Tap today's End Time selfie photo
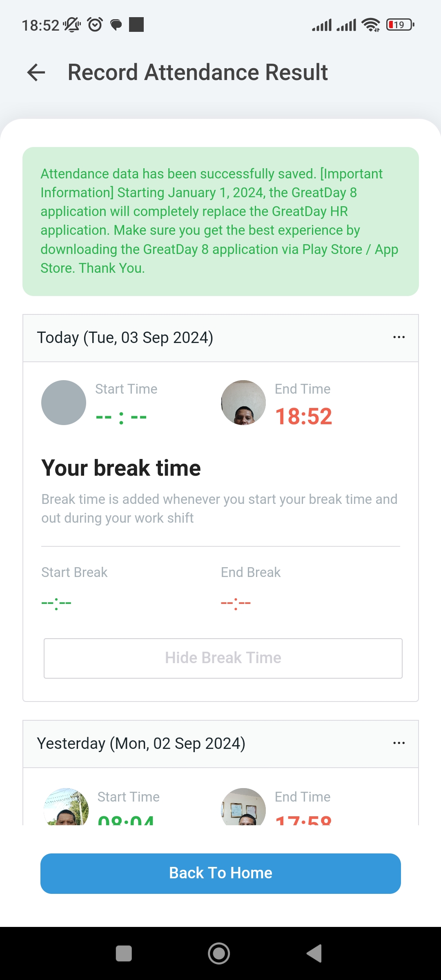The width and height of the screenshot is (441, 980). tap(243, 403)
